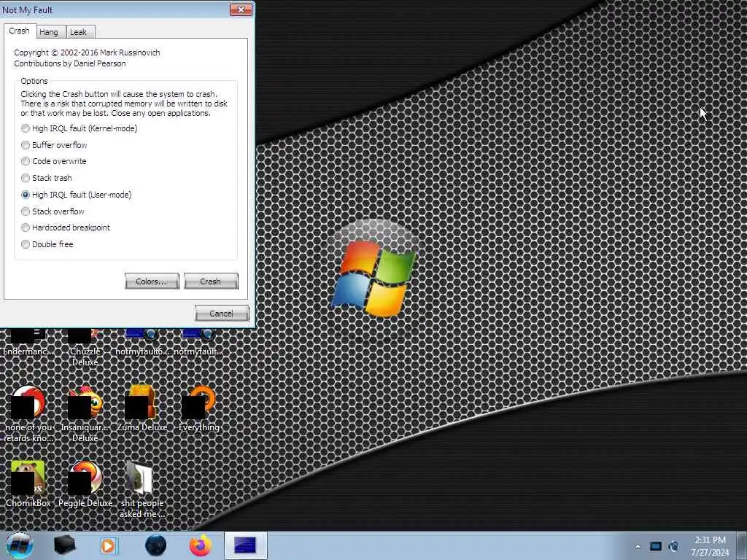
Task: Select the Zuma Deluxe desktop icon
Action: 142,408
